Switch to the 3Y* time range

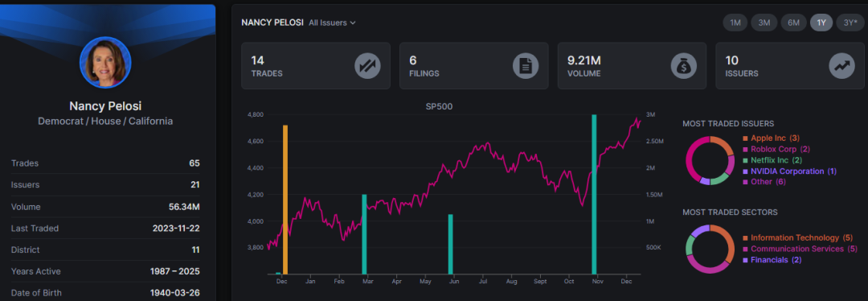click(850, 23)
